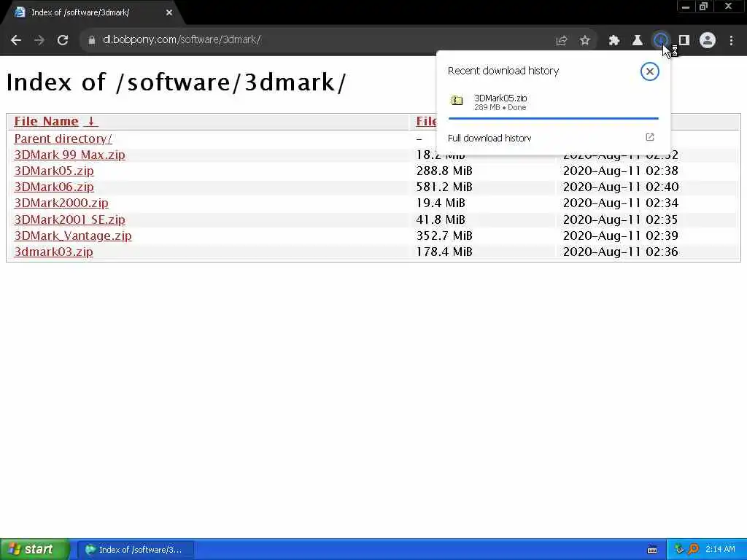Click the lock icon in address bar
The height and width of the screenshot is (560, 747).
click(91, 40)
